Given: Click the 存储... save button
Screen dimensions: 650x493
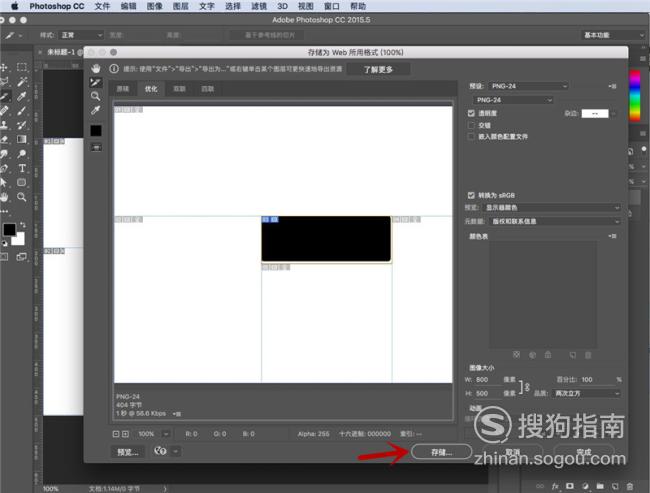Looking at the screenshot, I should pyautogui.click(x=441, y=452).
